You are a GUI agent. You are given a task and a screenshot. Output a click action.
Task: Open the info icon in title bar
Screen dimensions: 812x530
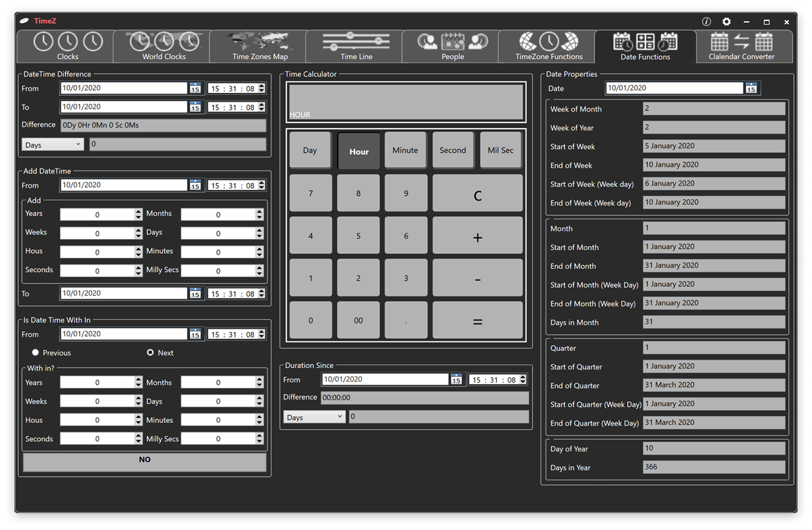706,22
